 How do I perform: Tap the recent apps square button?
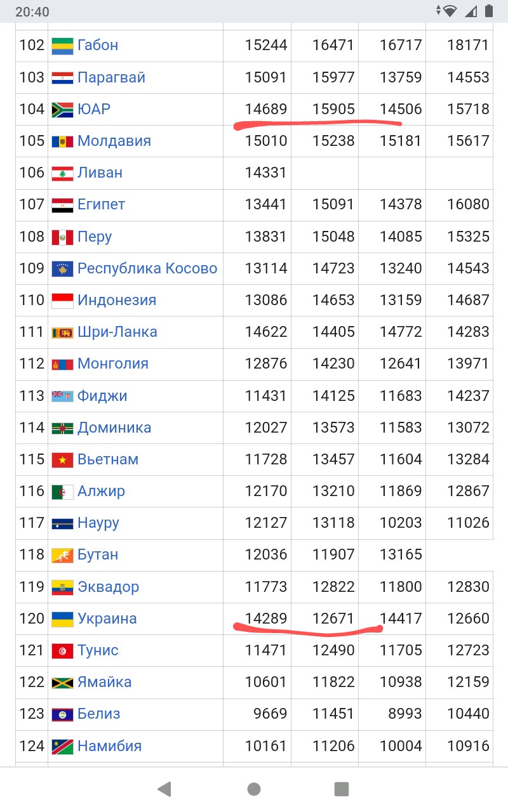coord(342,789)
